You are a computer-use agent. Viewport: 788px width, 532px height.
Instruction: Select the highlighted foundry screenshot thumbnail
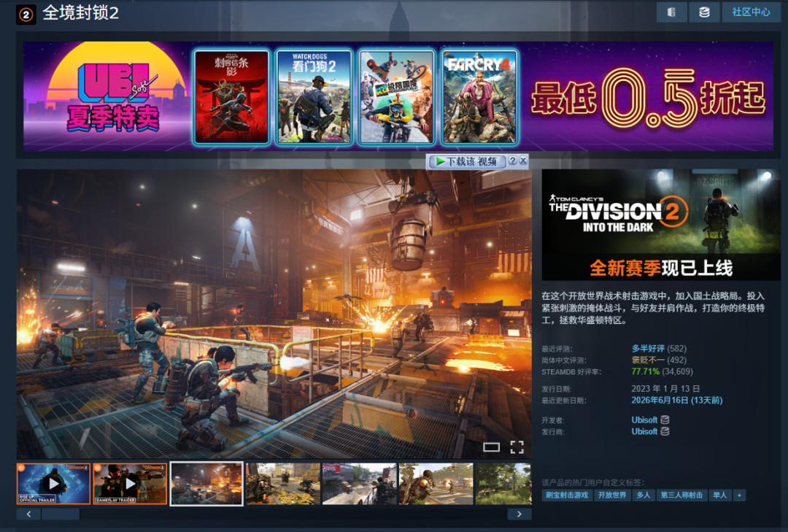(x=206, y=484)
